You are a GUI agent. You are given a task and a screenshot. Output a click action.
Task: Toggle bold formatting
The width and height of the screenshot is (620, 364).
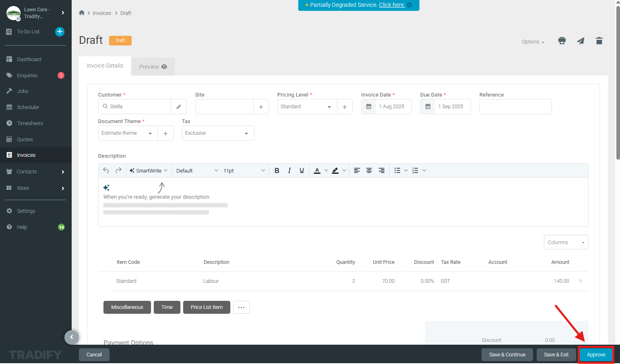(x=277, y=171)
